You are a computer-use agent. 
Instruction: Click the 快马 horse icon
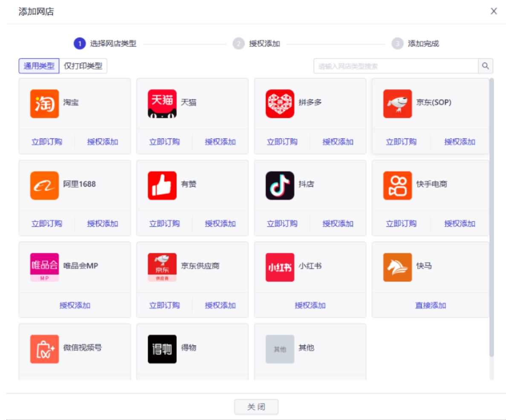tap(397, 267)
